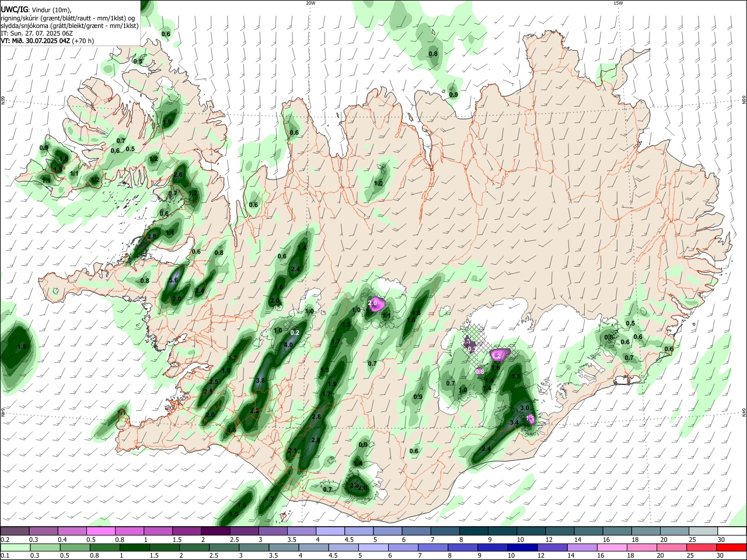Pick the darkest purple snow swatch labeled 2

(x=216, y=531)
